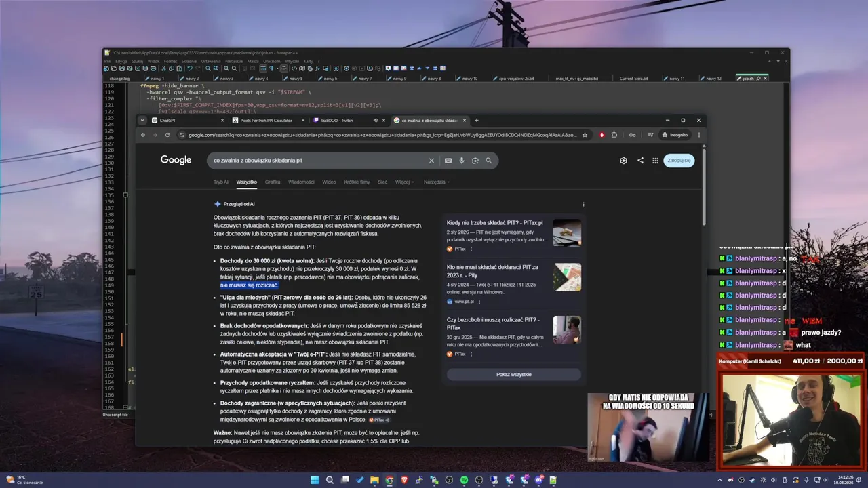Image resolution: width=868 pixels, height=488 pixels.
Task: Open more options for the www.pit.pl result
Action: click(479, 302)
